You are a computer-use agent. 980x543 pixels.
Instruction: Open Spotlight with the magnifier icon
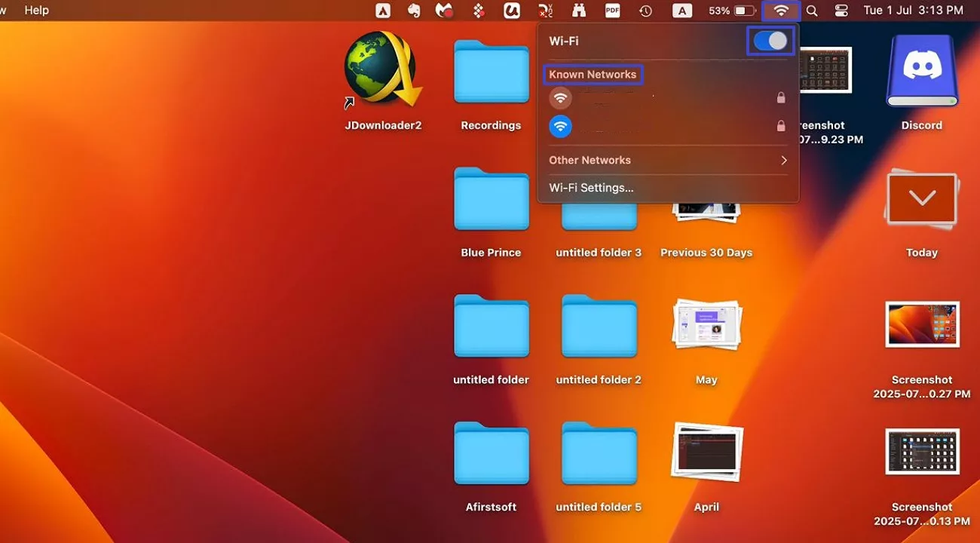pyautogui.click(x=812, y=11)
